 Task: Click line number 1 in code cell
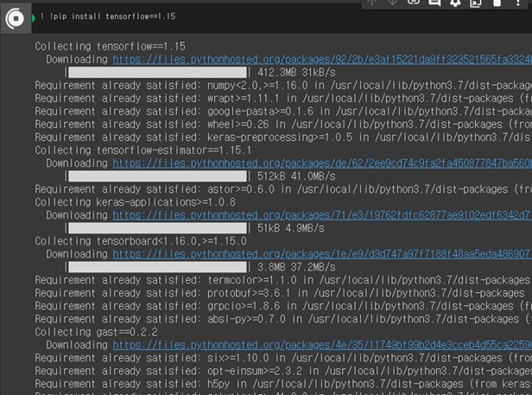coord(42,16)
